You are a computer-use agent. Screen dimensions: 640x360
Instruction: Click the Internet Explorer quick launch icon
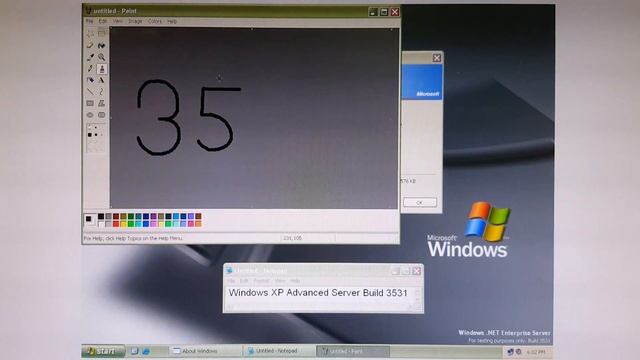[146, 351]
